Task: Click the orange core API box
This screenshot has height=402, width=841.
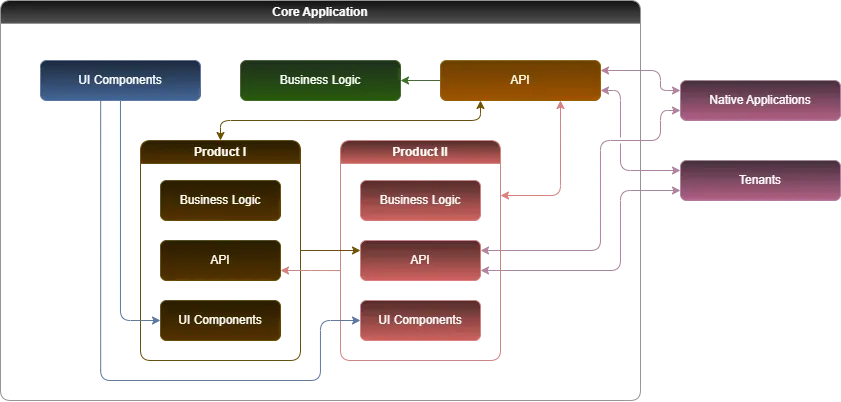Action: coord(520,80)
